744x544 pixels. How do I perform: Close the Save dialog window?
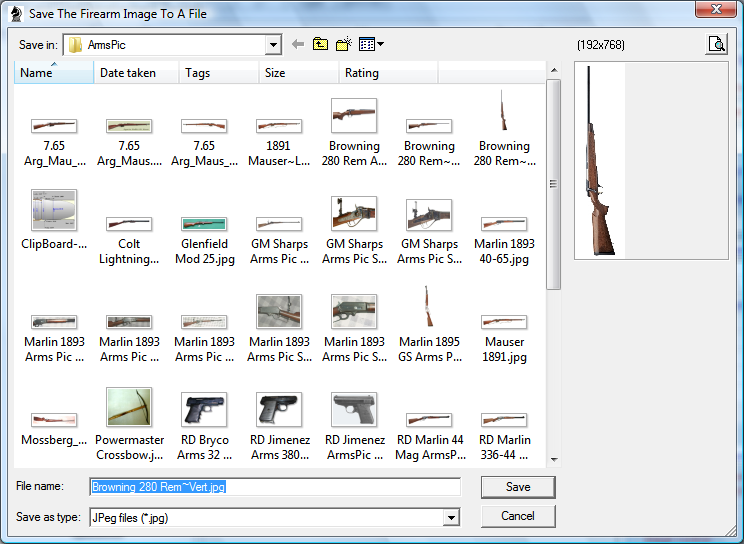[x=716, y=9]
